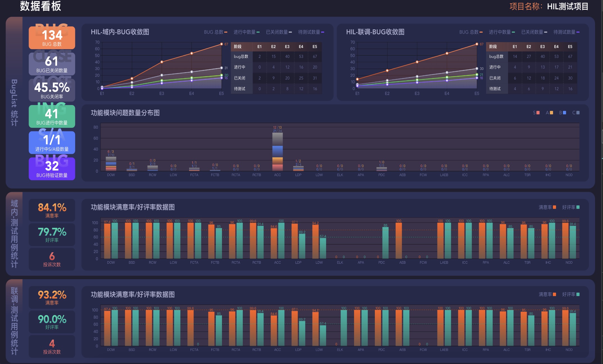Click the 进行中 row label in HIL-联调 table
Image resolution: width=603 pixels, height=364 pixels.
click(x=495, y=67)
